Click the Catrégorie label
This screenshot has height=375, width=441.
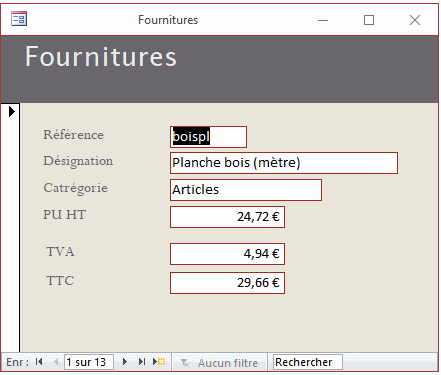[x=76, y=188]
